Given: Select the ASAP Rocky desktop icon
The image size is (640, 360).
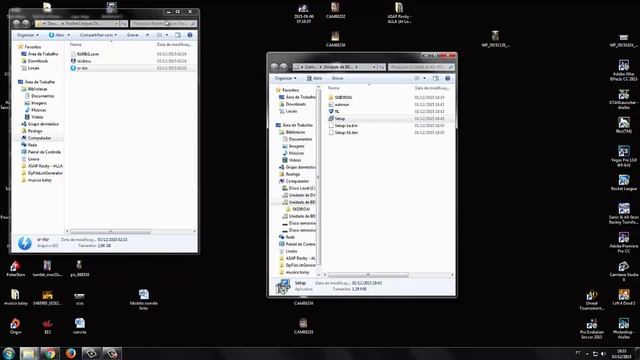Looking at the screenshot, I should [x=399, y=13].
